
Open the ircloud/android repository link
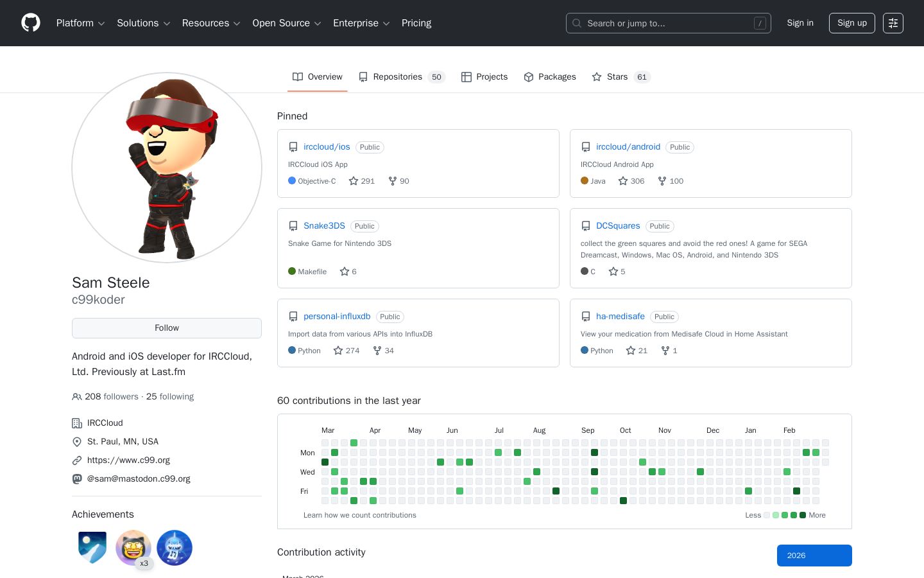click(628, 147)
